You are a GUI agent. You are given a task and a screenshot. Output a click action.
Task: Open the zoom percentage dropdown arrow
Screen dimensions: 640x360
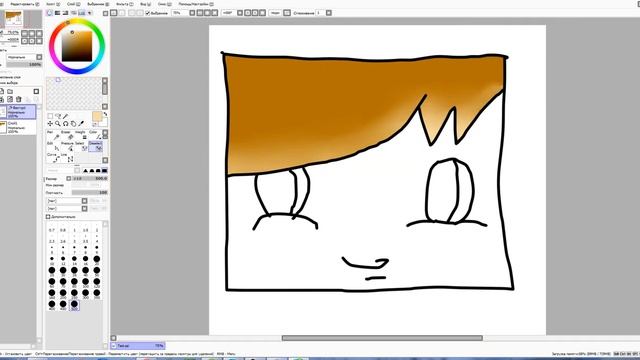coord(192,13)
